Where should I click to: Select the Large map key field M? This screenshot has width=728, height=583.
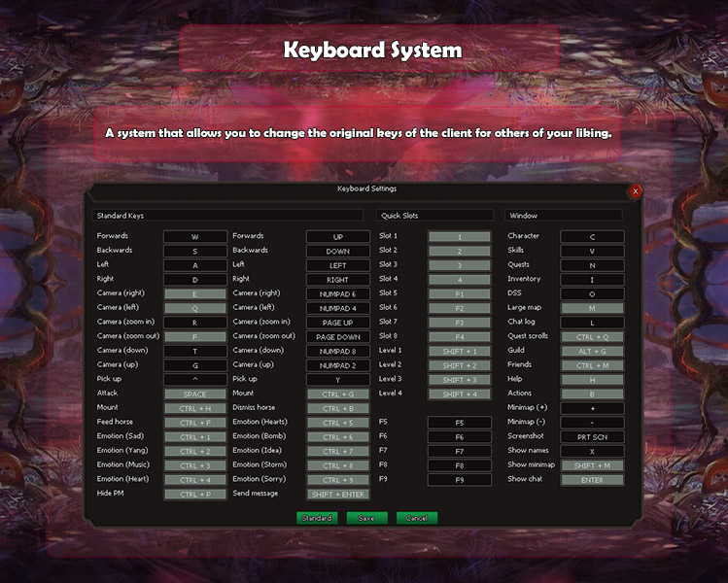(592, 308)
